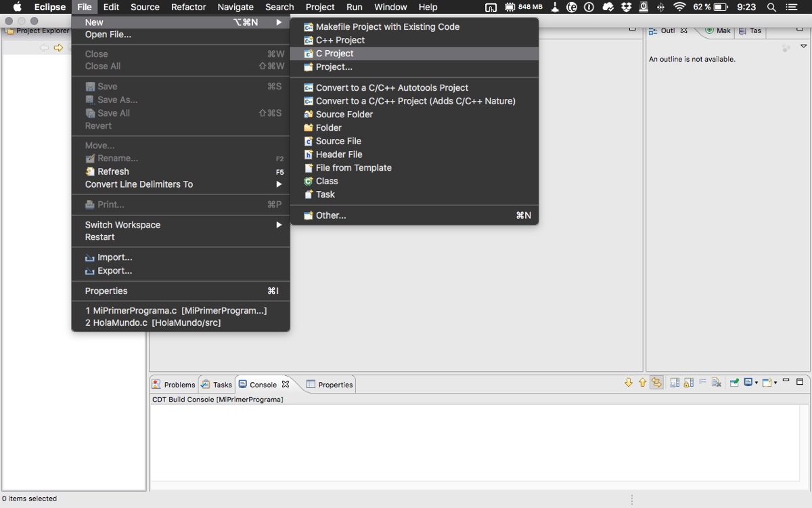Switch to the Problems tab
This screenshot has height=508, width=812.
coord(174,385)
